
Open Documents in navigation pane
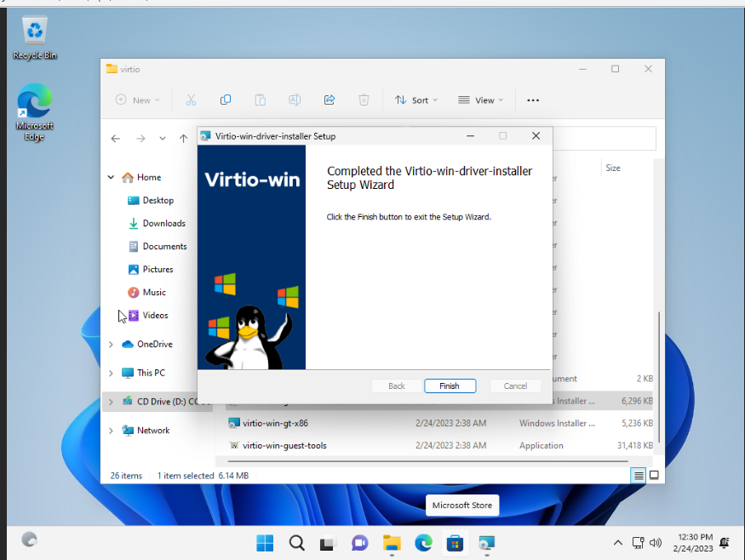[158, 247]
